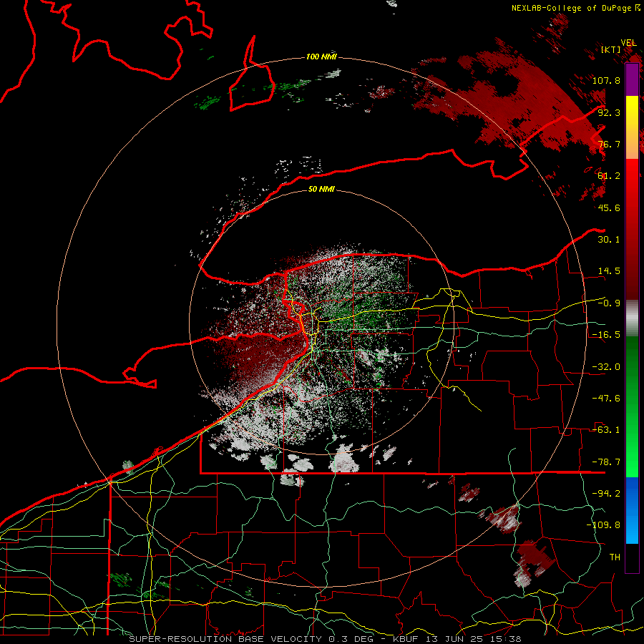
Task: Click the [KT] units label
Action: [x=611, y=49]
